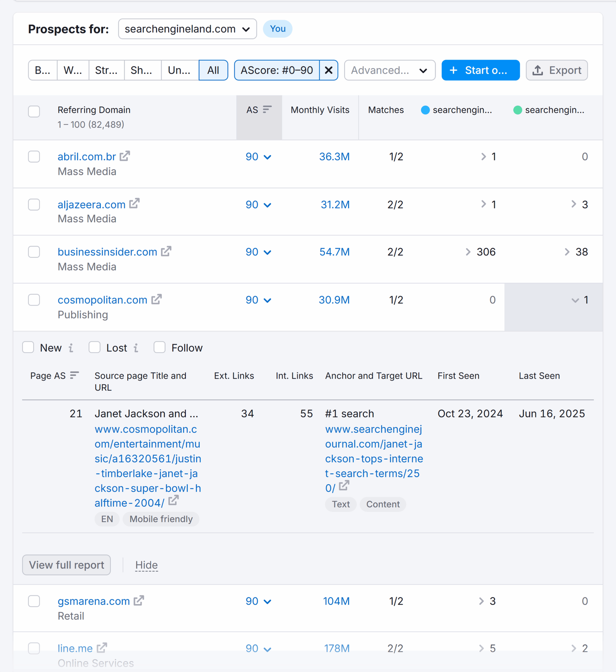Screen dimensions: 616x672
Task: Expand AS 90 chevron for aljazeera.com
Action: coord(267,205)
